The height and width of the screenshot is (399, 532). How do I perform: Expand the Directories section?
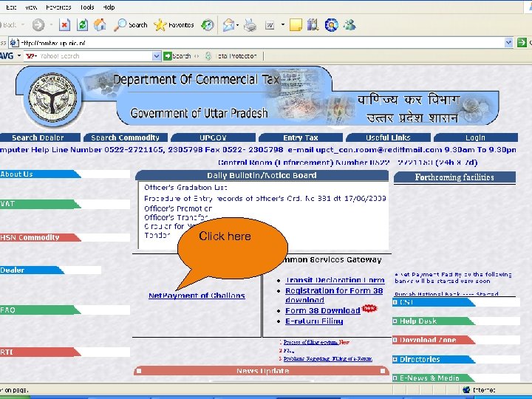pos(395,359)
